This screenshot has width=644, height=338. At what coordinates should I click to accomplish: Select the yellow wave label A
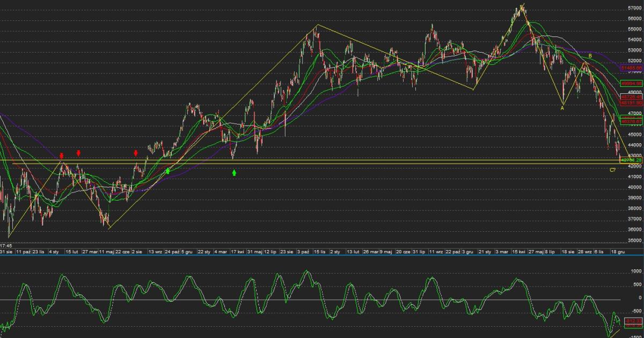[x=562, y=108]
